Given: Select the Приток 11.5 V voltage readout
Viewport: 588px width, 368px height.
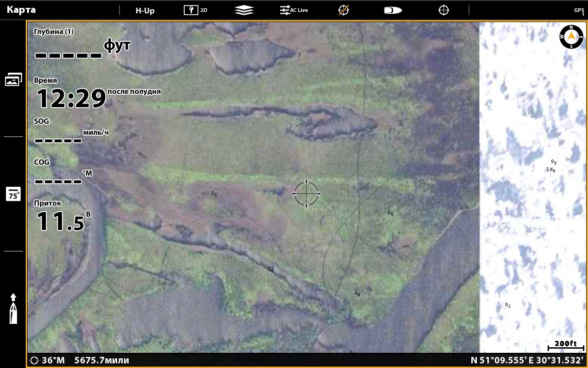Looking at the screenshot, I should click(61, 217).
